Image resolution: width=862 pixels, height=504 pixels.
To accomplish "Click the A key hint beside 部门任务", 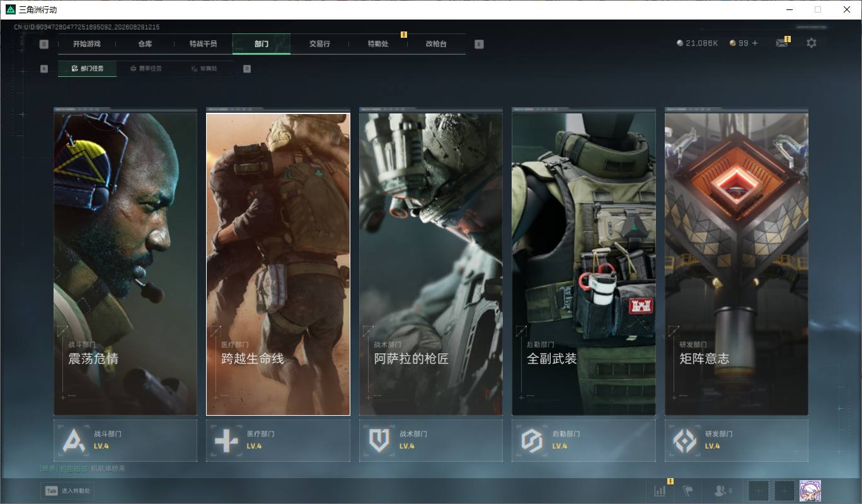I will coord(43,69).
